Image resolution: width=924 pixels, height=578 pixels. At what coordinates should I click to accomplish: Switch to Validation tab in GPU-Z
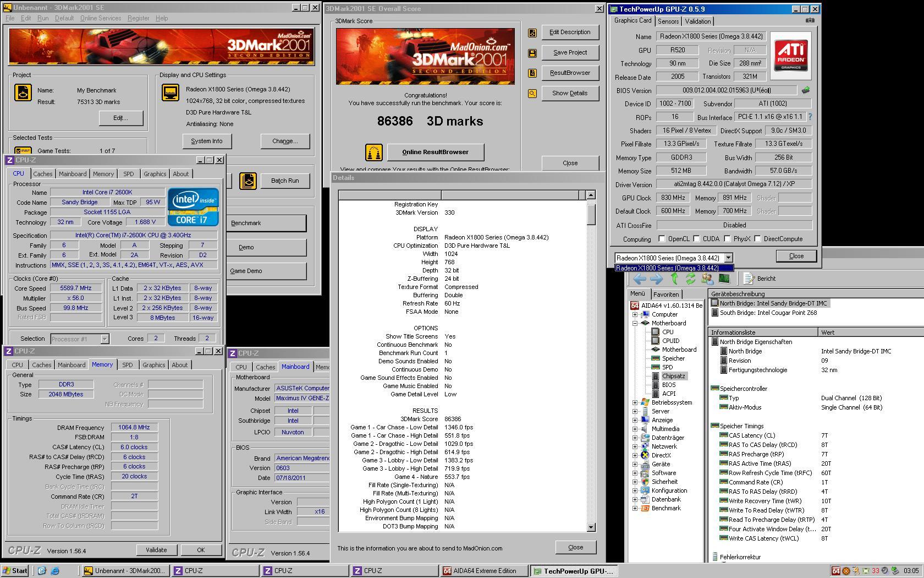[x=698, y=21]
